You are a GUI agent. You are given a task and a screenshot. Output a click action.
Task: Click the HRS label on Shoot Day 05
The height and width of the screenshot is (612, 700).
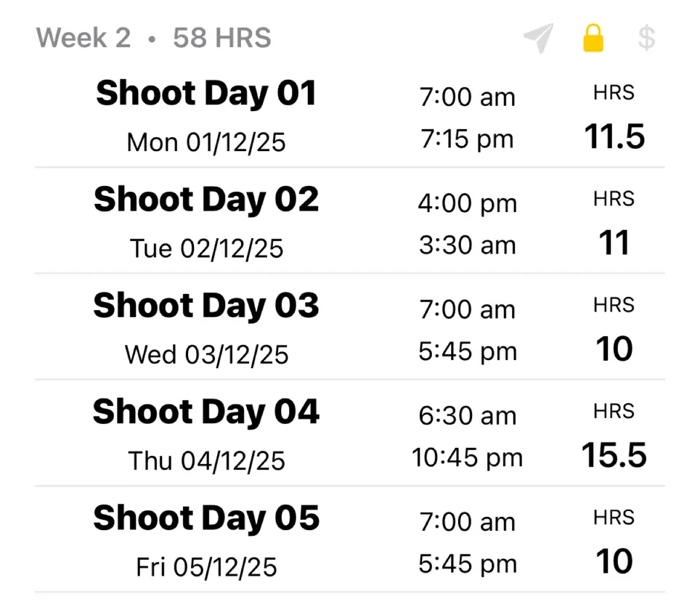click(x=614, y=517)
